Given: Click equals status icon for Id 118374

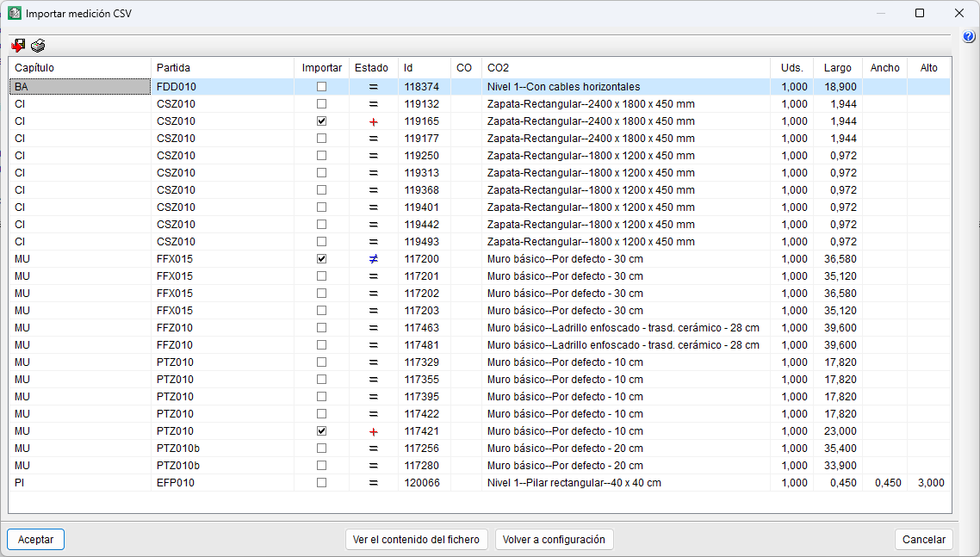Looking at the screenshot, I should [373, 87].
